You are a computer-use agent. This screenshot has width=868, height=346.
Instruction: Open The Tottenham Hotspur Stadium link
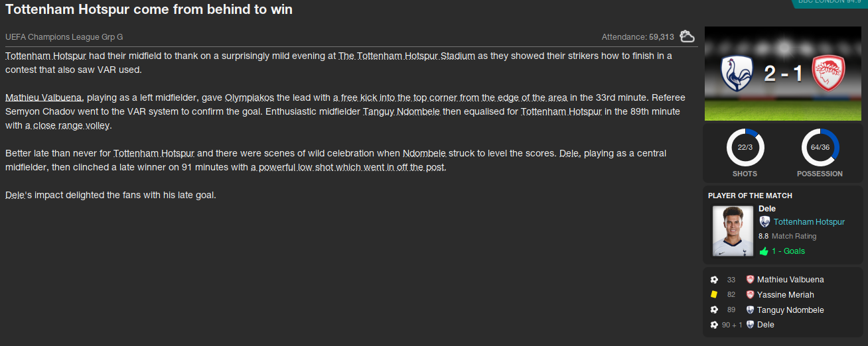pyautogui.click(x=407, y=56)
